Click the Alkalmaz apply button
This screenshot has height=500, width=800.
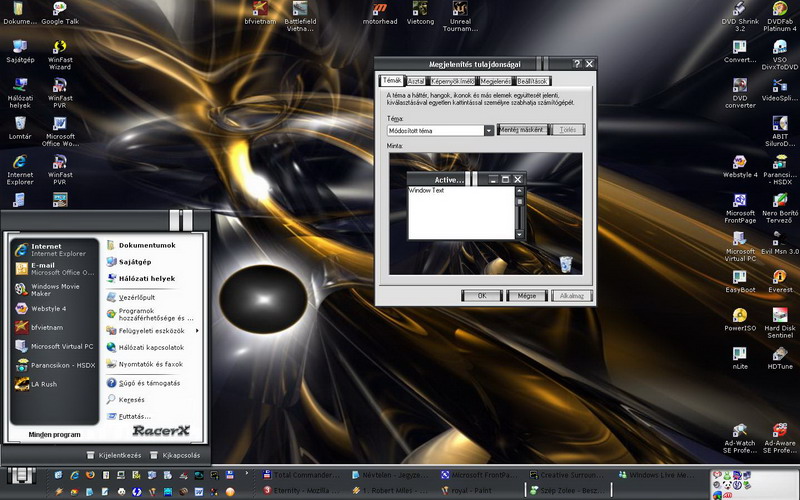pyautogui.click(x=571, y=295)
